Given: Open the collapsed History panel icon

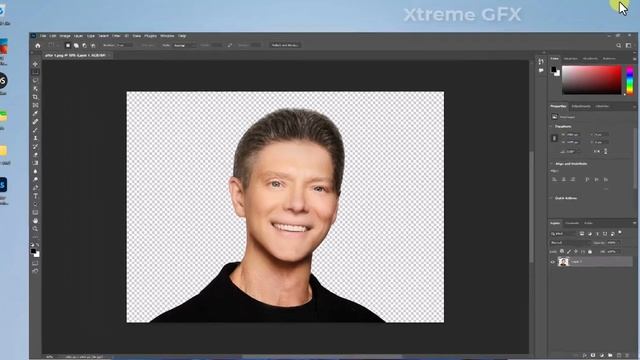Looking at the screenshot, I should pyautogui.click(x=541, y=62).
